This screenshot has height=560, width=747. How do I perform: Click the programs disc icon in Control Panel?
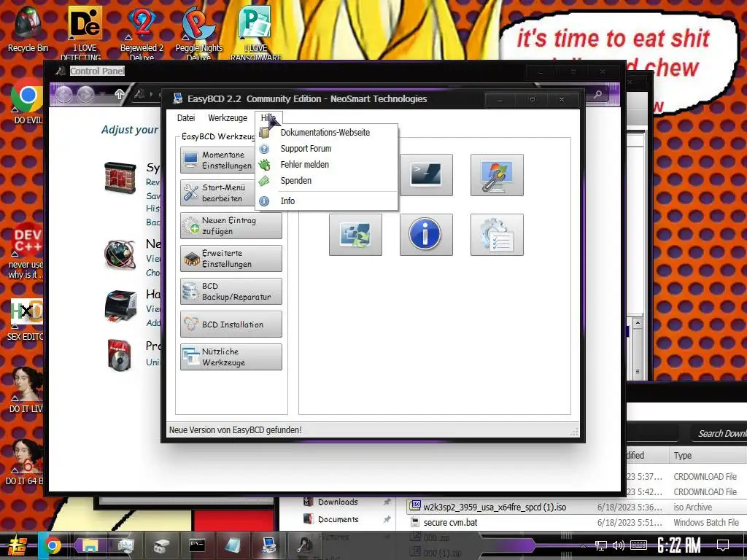click(x=119, y=355)
